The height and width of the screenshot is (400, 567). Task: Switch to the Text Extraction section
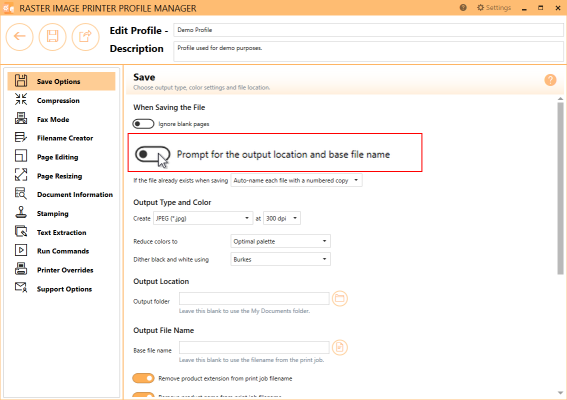[61, 232]
